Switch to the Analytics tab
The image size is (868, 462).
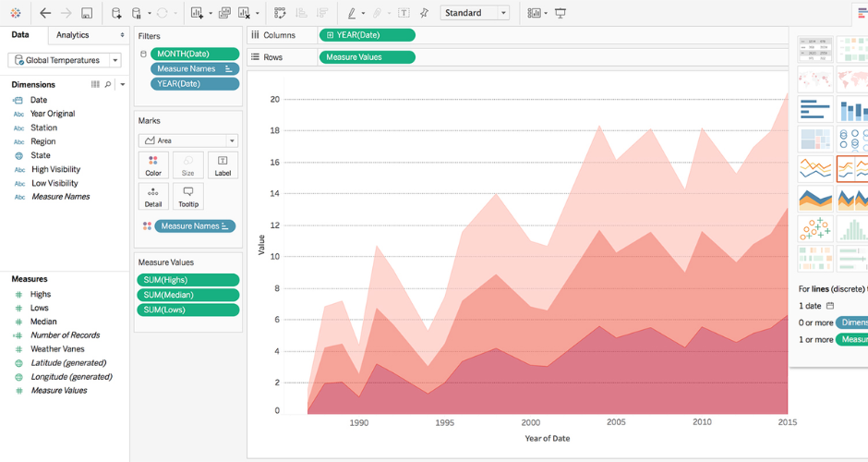coord(73,35)
